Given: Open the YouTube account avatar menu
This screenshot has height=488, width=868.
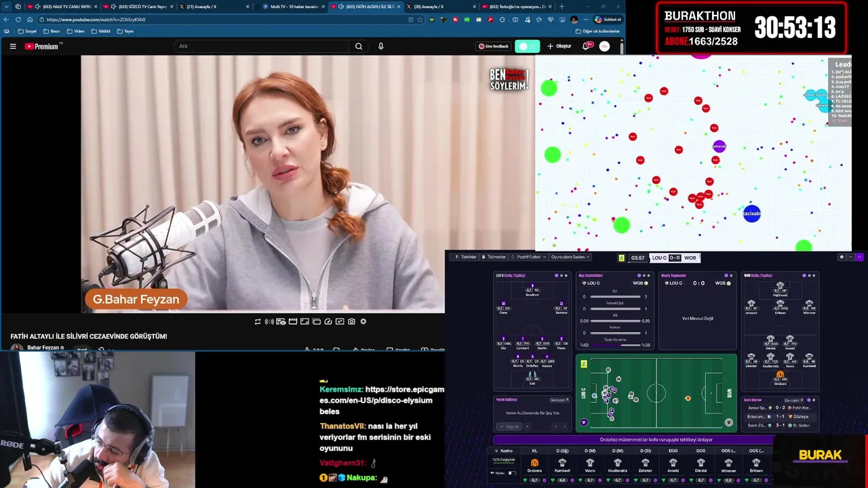Looking at the screenshot, I should click(x=604, y=46).
